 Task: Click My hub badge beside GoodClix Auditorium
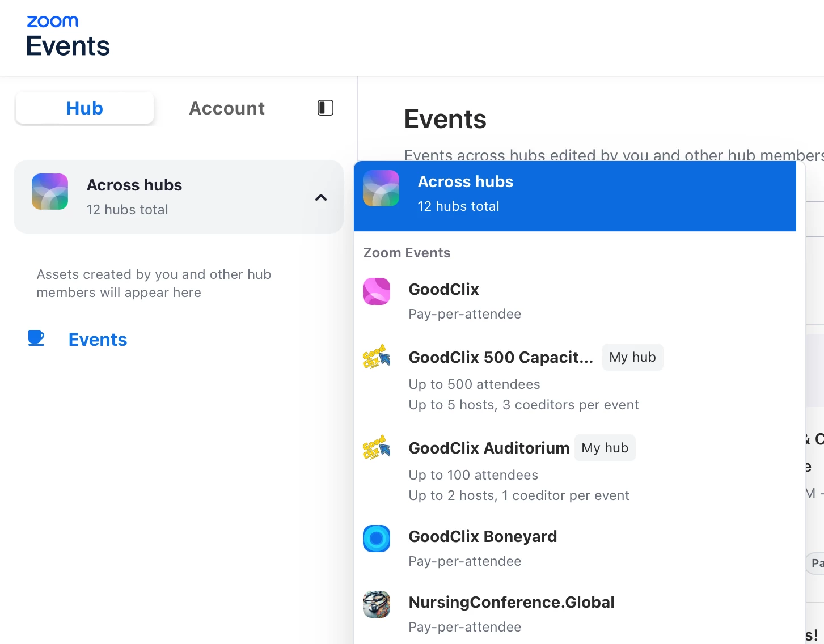click(605, 448)
